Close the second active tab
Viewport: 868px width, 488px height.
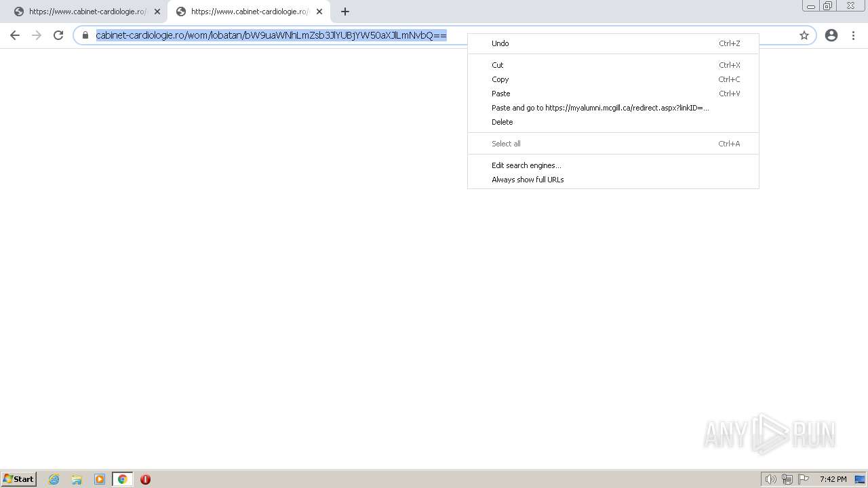point(319,12)
